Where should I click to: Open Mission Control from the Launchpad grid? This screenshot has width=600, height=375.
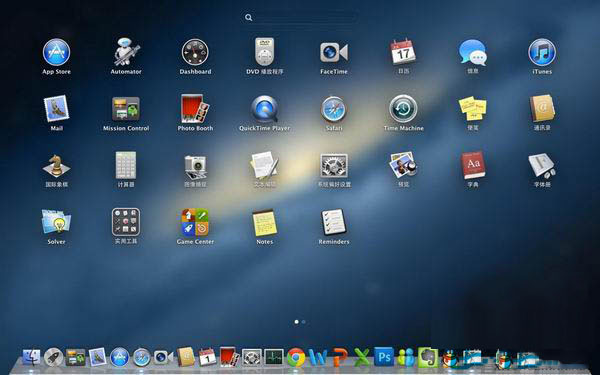126,108
